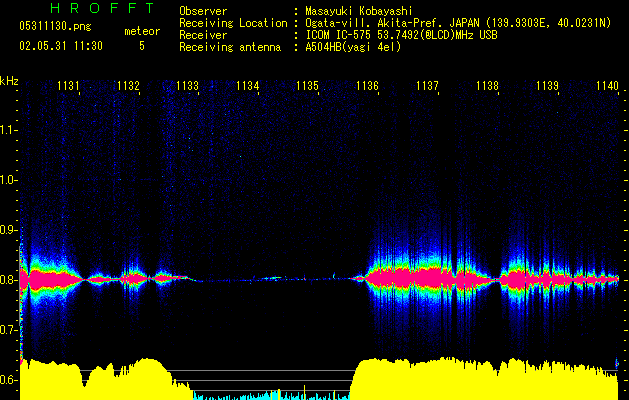Select observer name Masayuki Kobayashi
This screenshot has height=400, width=629.
coord(359,11)
